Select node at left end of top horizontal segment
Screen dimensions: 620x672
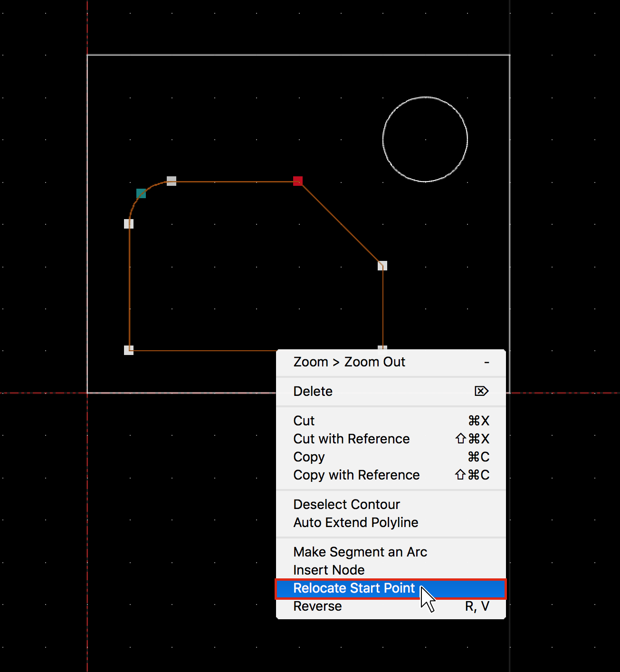coord(172,181)
